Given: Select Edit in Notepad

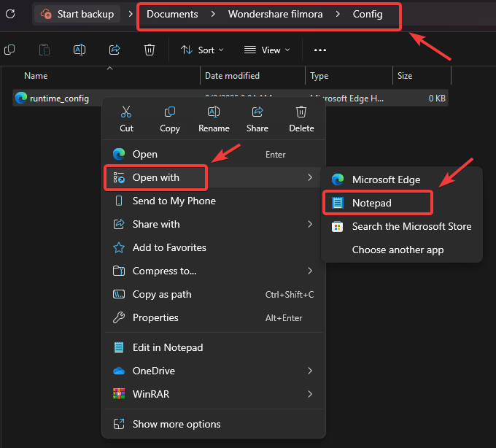Looking at the screenshot, I should click(x=168, y=347).
